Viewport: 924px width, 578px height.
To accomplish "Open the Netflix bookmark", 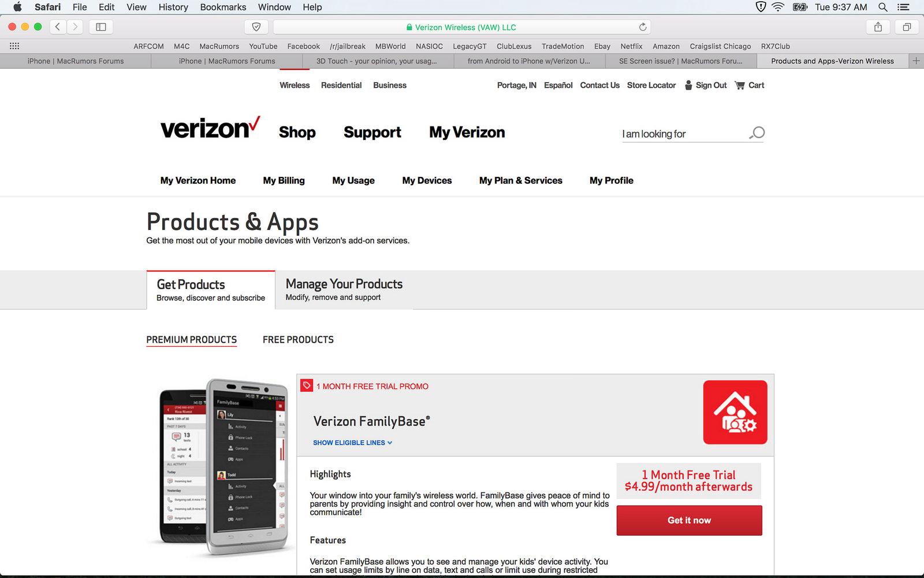I will click(x=631, y=46).
